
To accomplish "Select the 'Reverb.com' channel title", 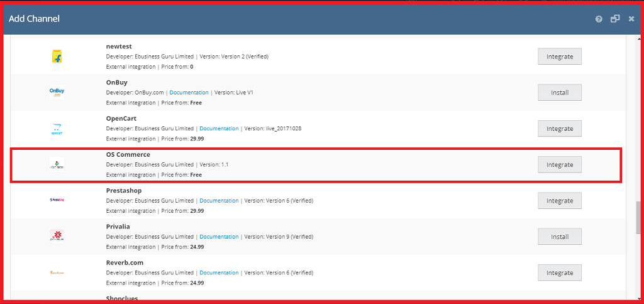I will click(x=125, y=262).
